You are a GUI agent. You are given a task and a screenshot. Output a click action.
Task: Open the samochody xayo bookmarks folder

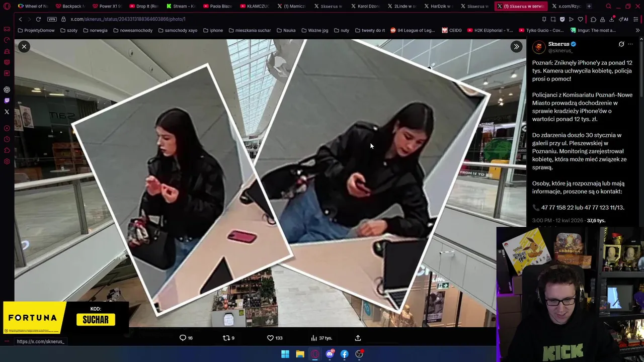tap(178, 30)
